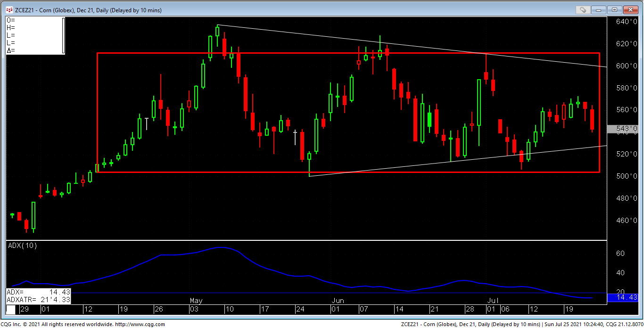Click the 620'0 price scale label
The image size is (644, 328).
pos(627,44)
